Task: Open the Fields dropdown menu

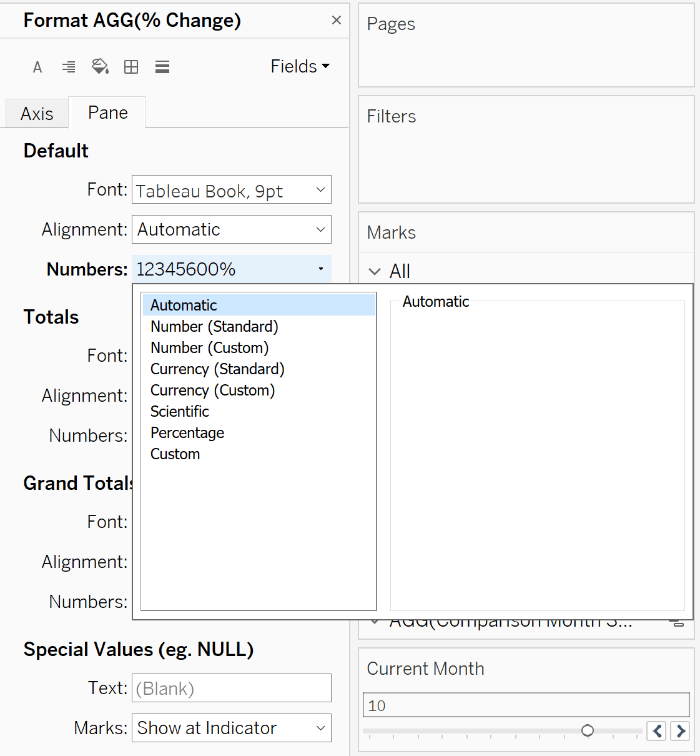Action: [x=300, y=66]
